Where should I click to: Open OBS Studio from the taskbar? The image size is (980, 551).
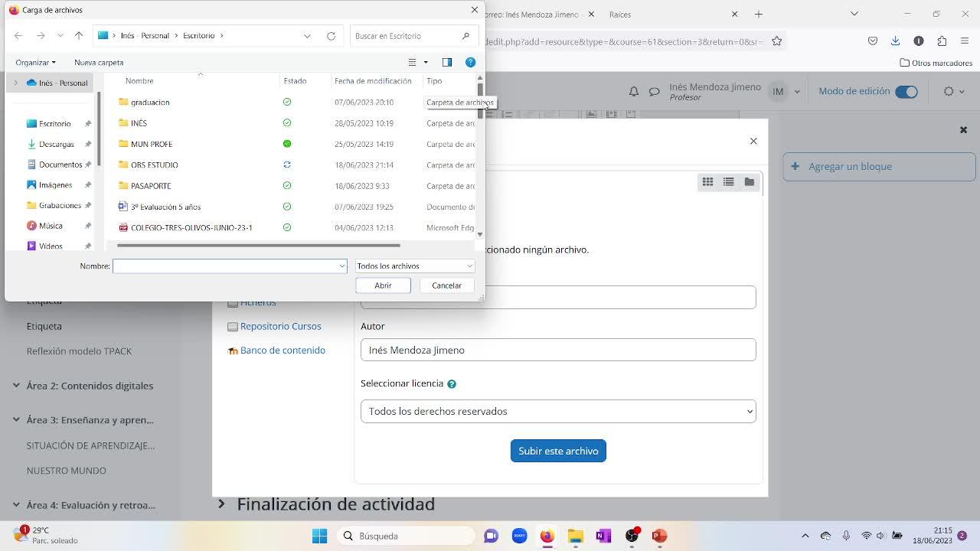point(632,536)
